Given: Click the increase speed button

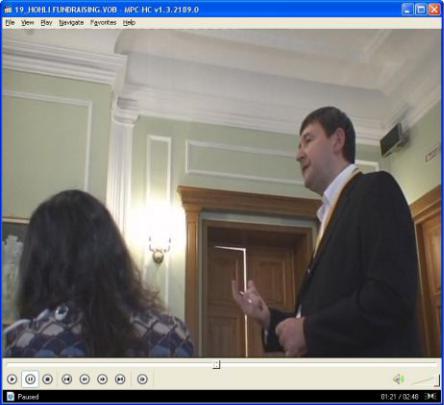Looking at the screenshot, I should tap(102, 379).
